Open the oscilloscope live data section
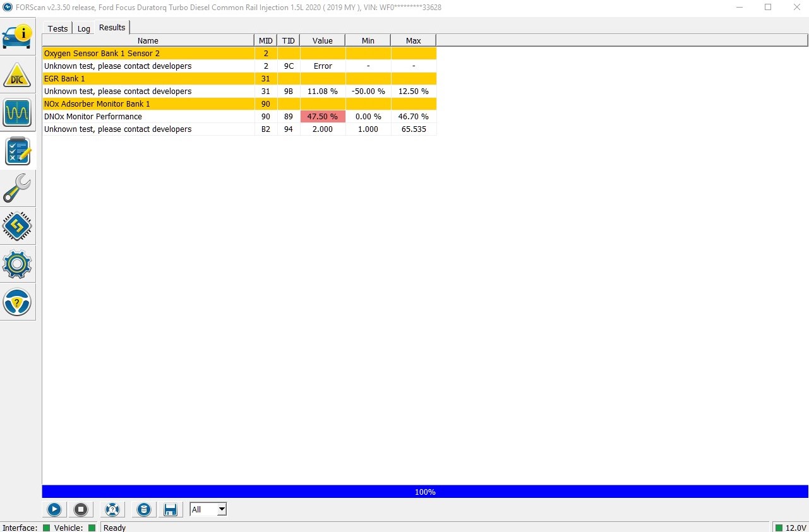 17,113
